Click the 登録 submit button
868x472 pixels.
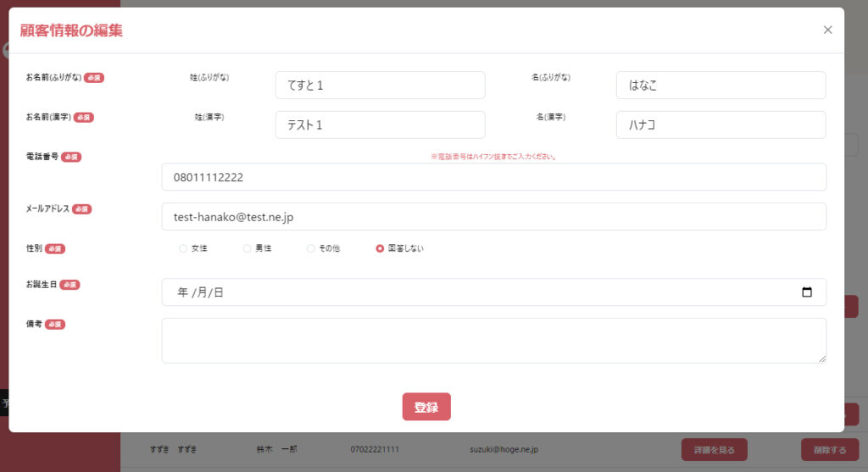pos(426,407)
